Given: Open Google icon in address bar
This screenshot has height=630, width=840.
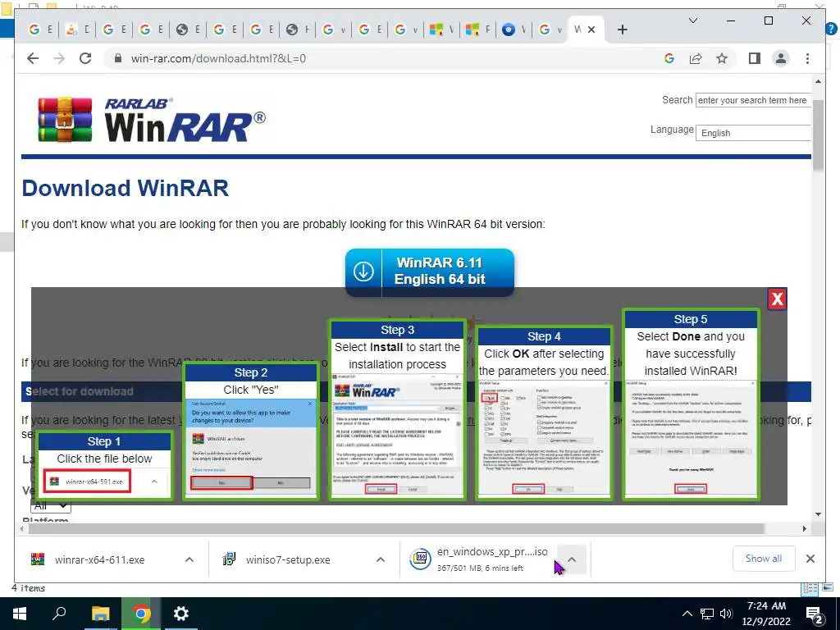Looking at the screenshot, I should [669, 58].
